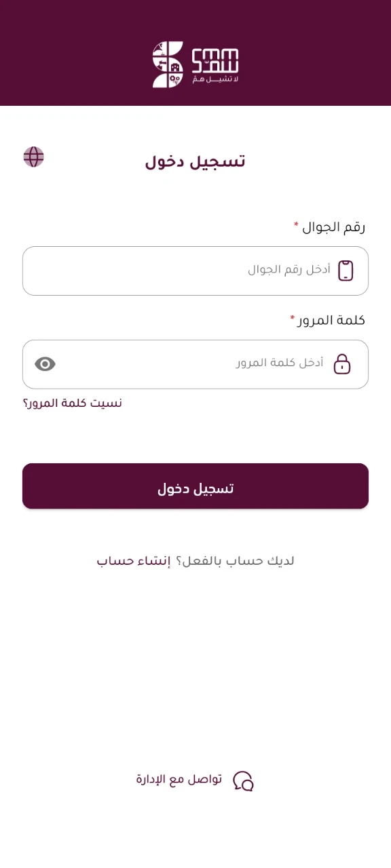Tap the chat bubble support icon
Screen dimensions: 391x868
pyautogui.click(x=243, y=781)
